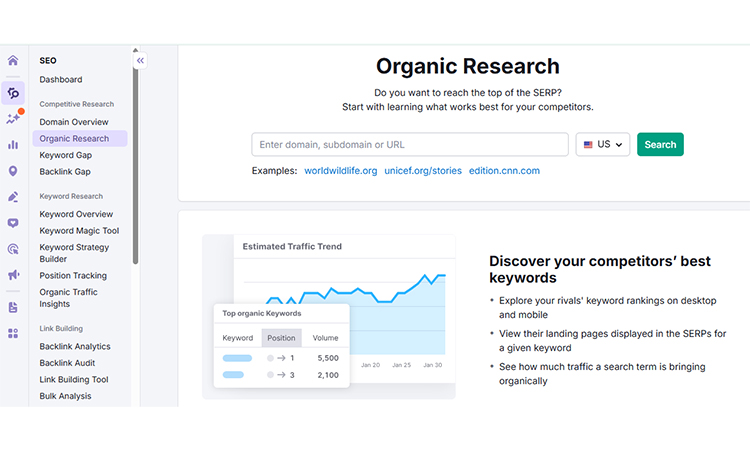750x450 pixels.
Task: Open Keyword Overview
Action: pyautogui.click(x=76, y=214)
